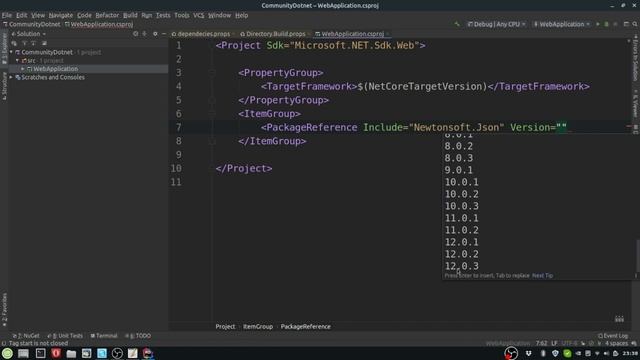Click the LF line separator indicator
The width and height of the screenshot is (640, 360).
coord(554,343)
